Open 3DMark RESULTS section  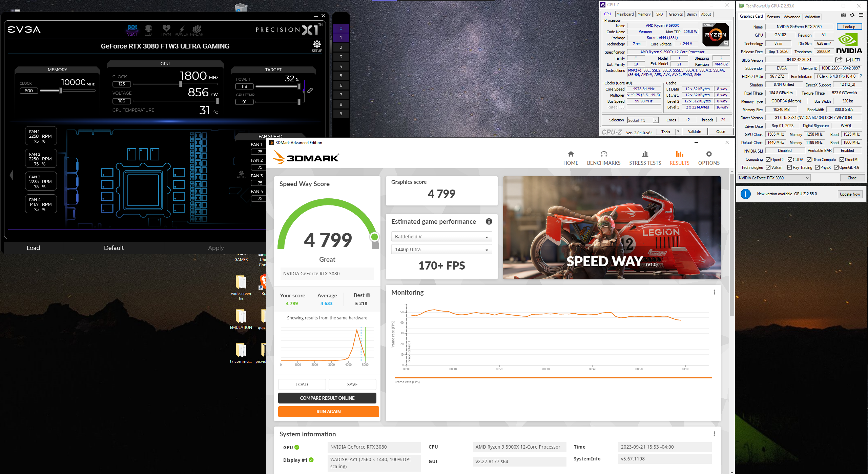coord(679,158)
